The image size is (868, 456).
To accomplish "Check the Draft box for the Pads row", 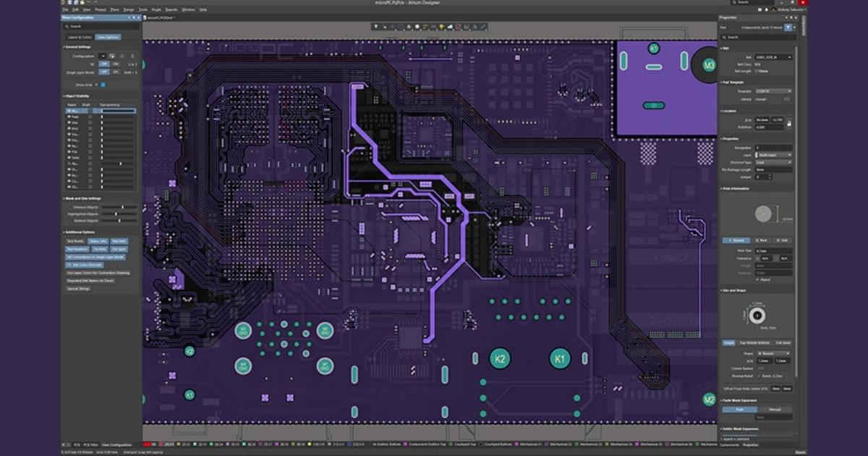I will click(90, 117).
